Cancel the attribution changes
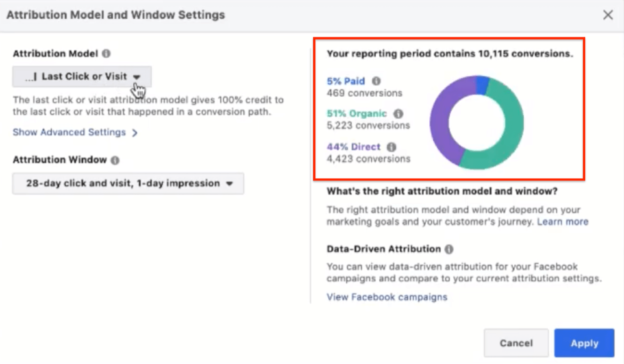624x364 pixels. pos(516,343)
